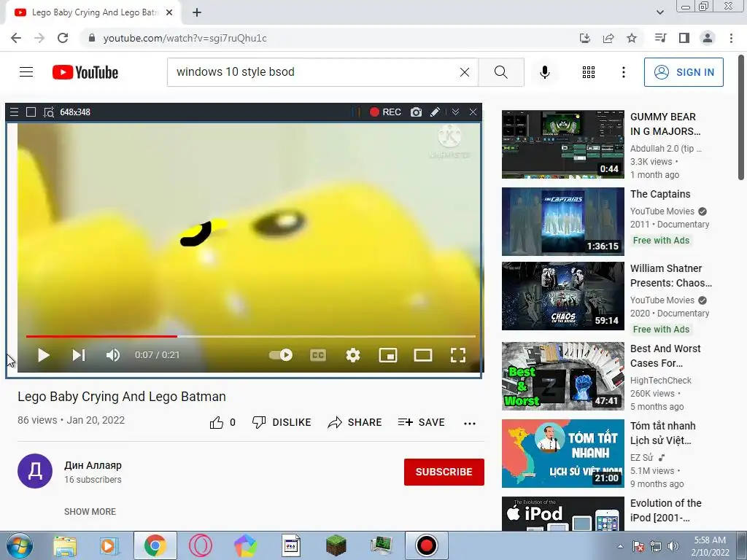Expand description with SHOW MORE
The image size is (747, 560).
pyautogui.click(x=90, y=511)
